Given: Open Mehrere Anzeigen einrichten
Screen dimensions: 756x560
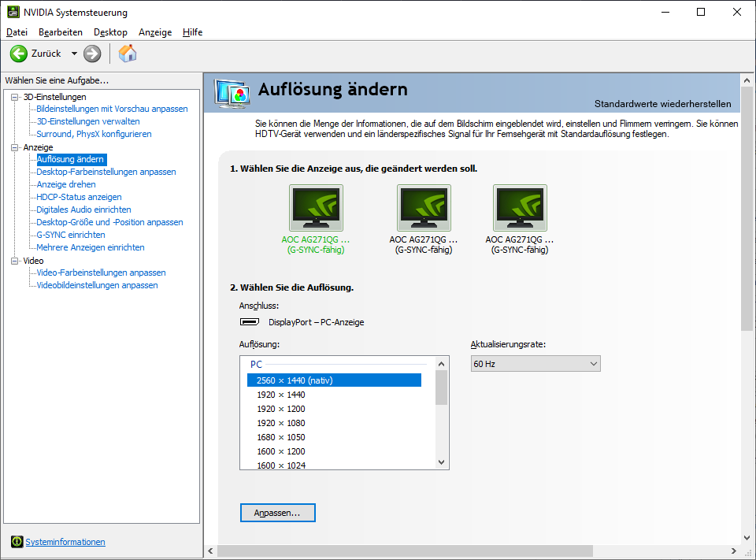Looking at the screenshot, I should point(91,247).
